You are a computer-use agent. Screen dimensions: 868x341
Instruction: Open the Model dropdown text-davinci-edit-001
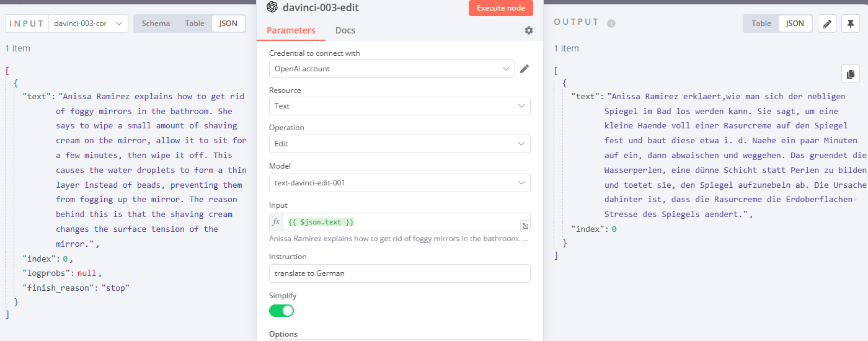click(399, 183)
